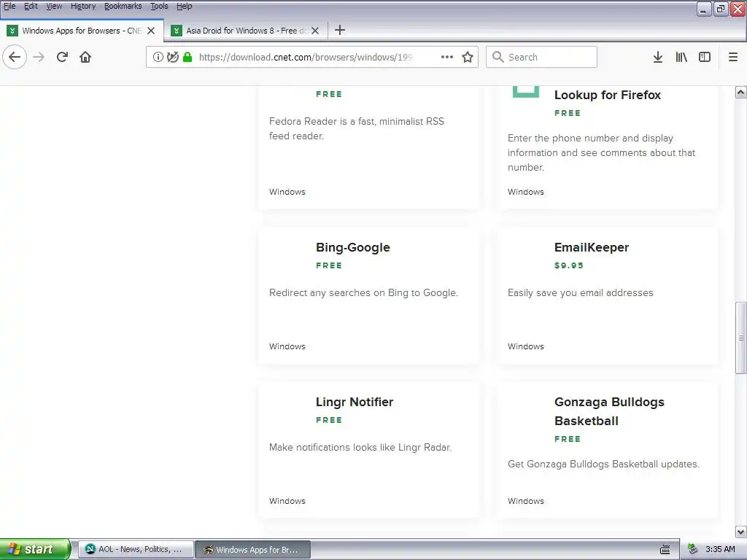The height and width of the screenshot is (560, 747).
Task: Click FREE label under Bing-Google
Action: pyautogui.click(x=329, y=265)
